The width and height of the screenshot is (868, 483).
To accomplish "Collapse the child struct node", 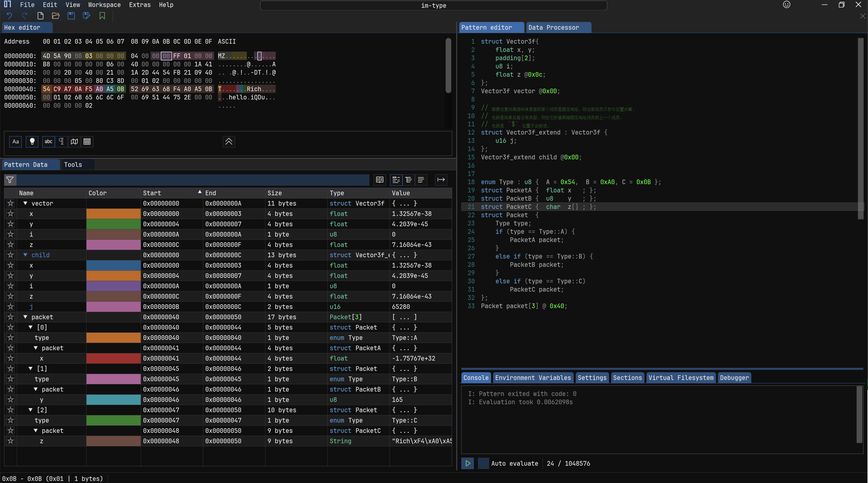I will point(25,255).
